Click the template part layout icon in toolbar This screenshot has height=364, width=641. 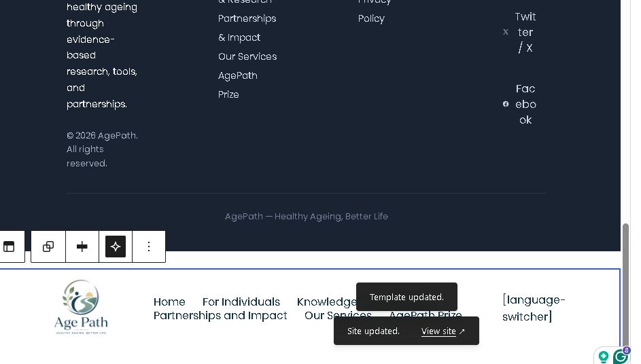coord(9,247)
